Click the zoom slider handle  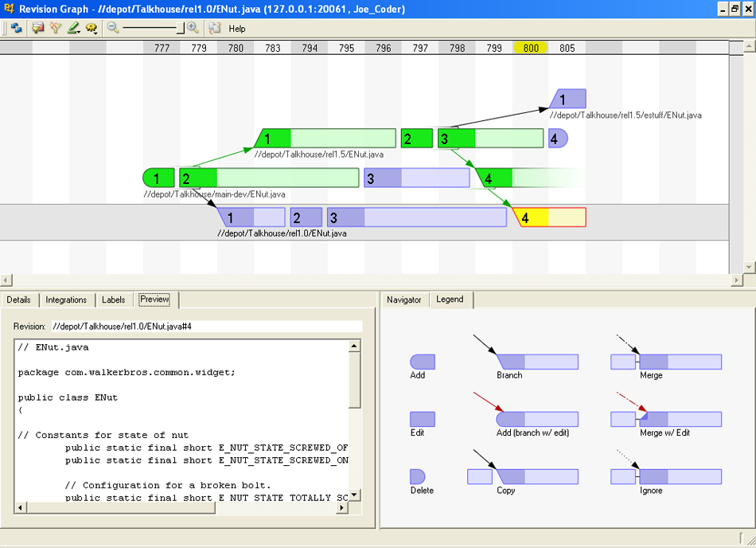[181, 28]
